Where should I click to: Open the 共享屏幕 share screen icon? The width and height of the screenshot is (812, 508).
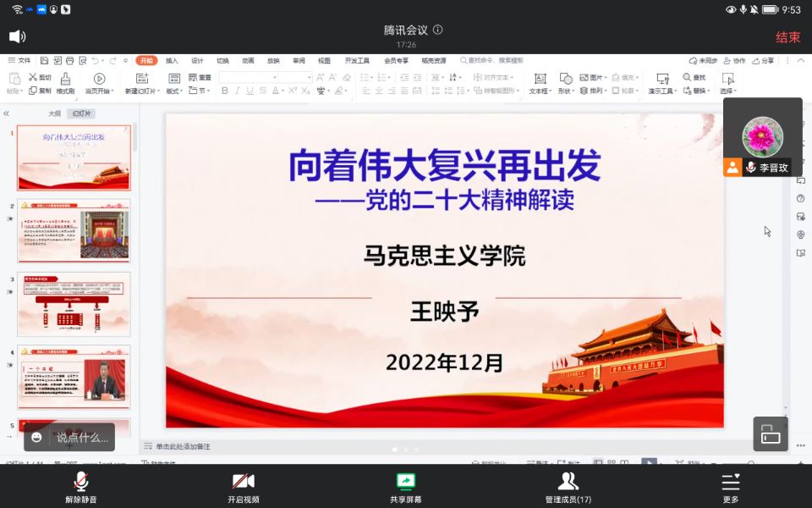coord(406,487)
